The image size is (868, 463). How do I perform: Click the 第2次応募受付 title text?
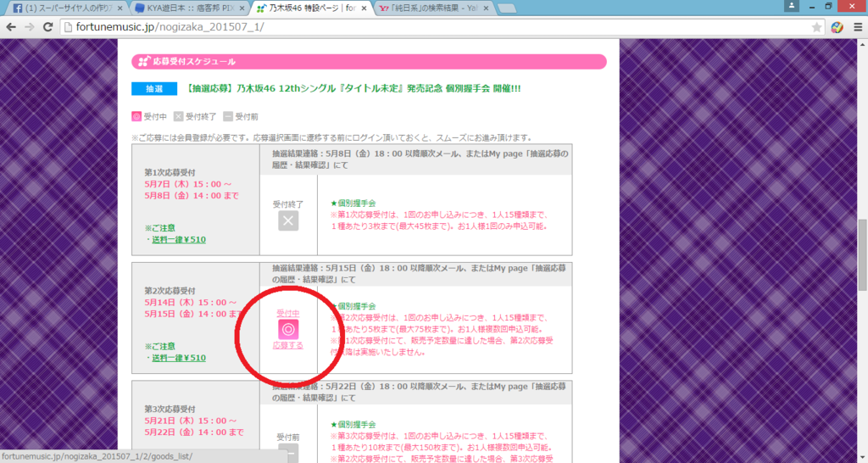170,291
